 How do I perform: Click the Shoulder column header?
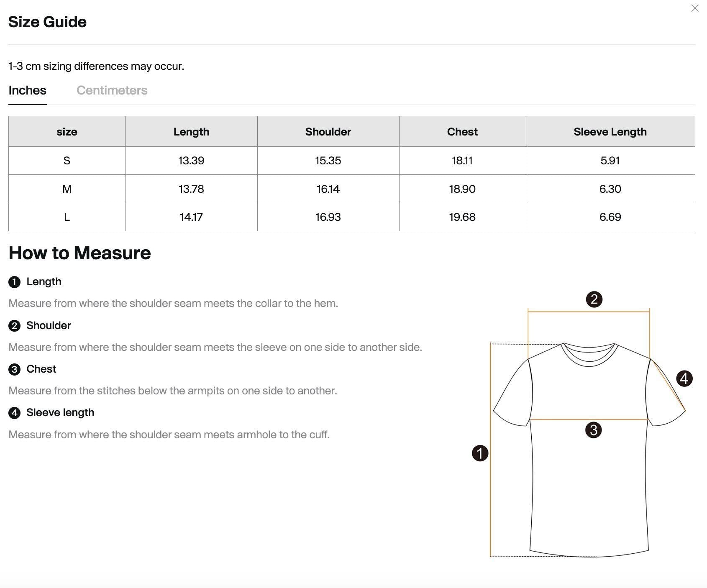coord(328,132)
